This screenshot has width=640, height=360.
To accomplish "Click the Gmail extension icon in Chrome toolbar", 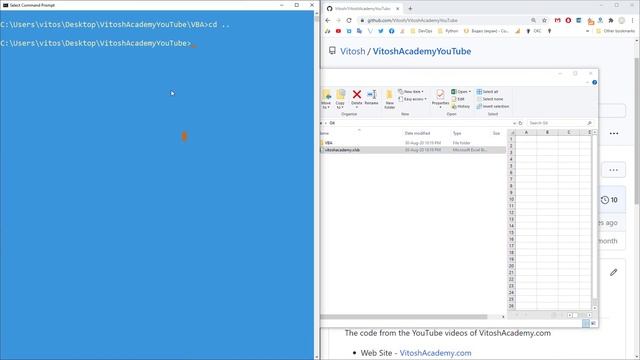I will coord(558,20).
